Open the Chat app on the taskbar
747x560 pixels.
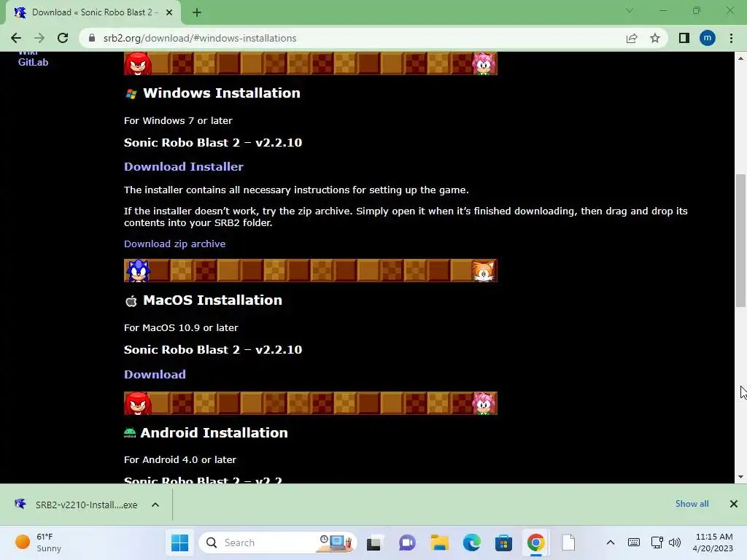[x=407, y=542]
